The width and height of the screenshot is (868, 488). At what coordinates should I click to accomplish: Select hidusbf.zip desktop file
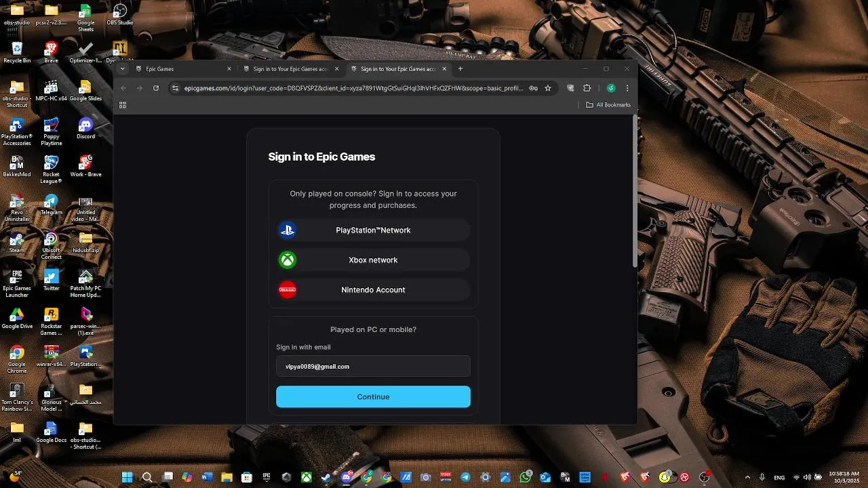click(85, 242)
